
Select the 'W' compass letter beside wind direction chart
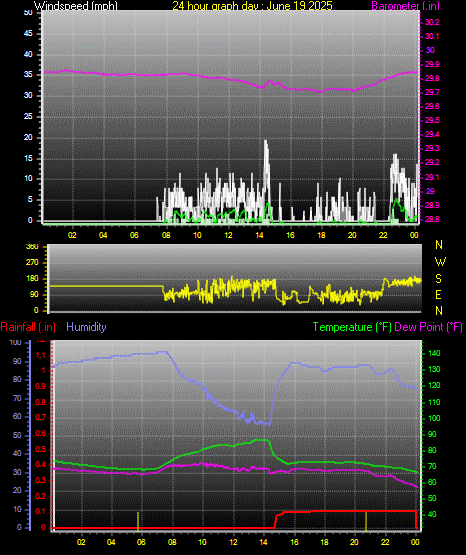tap(440, 262)
